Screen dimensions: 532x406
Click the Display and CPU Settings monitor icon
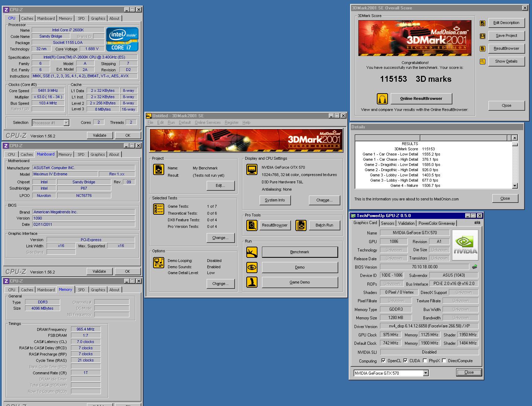(252, 169)
